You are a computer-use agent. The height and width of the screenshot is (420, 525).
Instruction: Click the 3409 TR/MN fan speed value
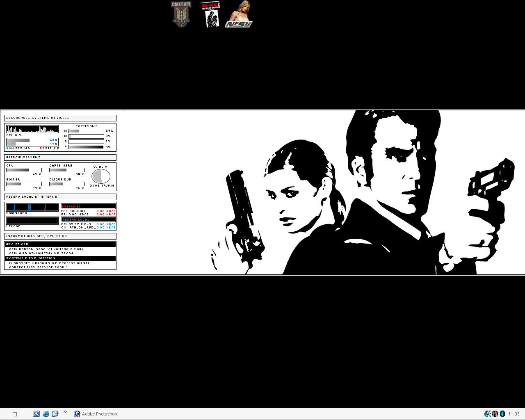pos(102,186)
